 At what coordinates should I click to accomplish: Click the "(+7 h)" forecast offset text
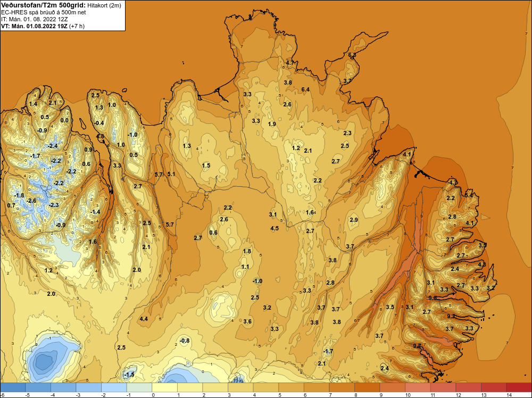(77, 26)
